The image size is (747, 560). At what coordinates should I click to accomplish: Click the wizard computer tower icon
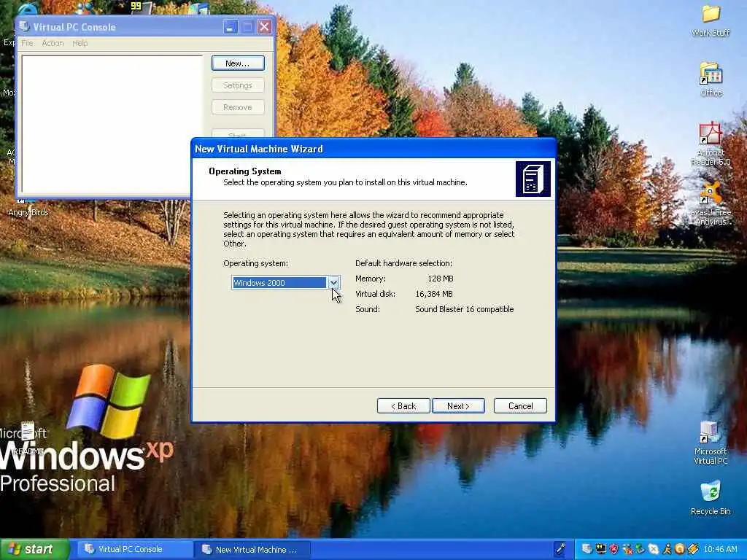click(533, 179)
